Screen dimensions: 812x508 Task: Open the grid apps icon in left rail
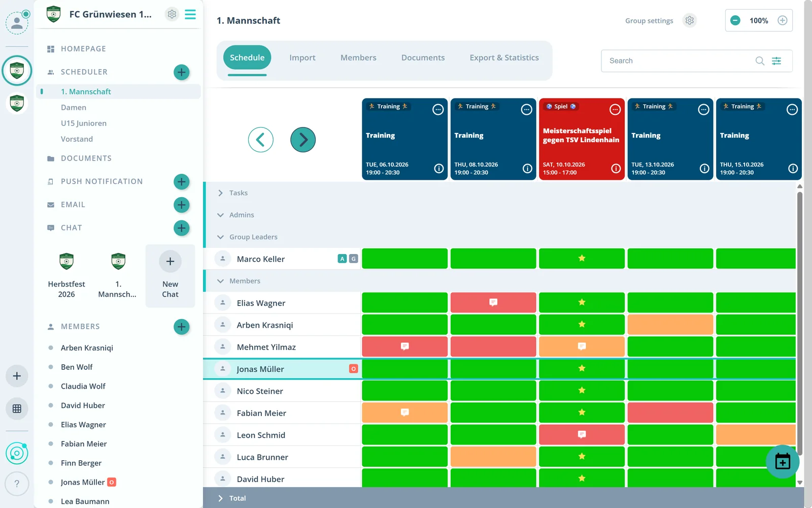pyautogui.click(x=17, y=408)
